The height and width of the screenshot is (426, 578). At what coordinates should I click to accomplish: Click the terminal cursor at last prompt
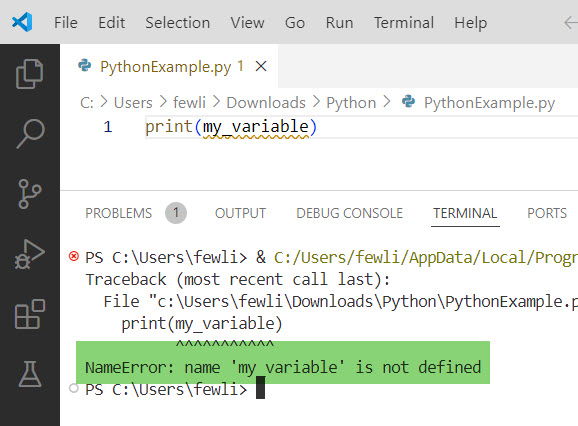pos(260,388)
